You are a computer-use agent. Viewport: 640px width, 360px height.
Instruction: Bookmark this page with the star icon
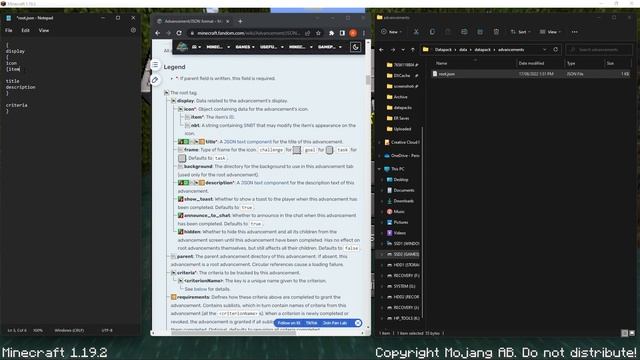tap(318, 33)
